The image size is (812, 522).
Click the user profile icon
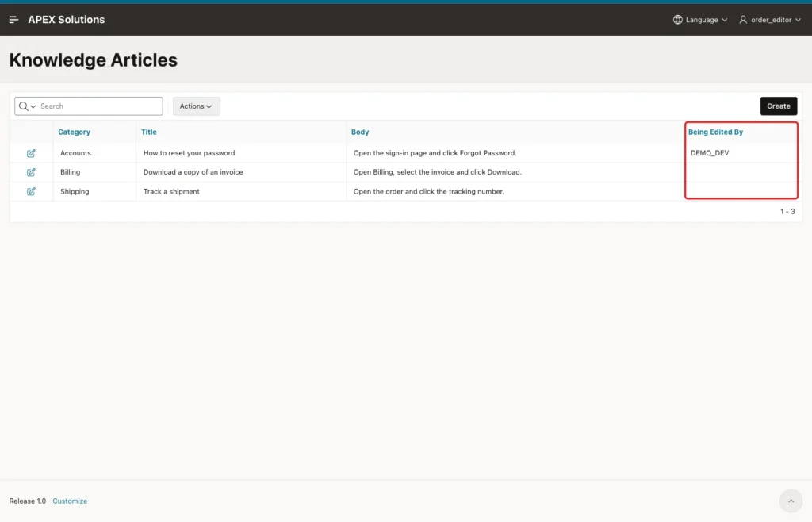[x=742, y=20]
